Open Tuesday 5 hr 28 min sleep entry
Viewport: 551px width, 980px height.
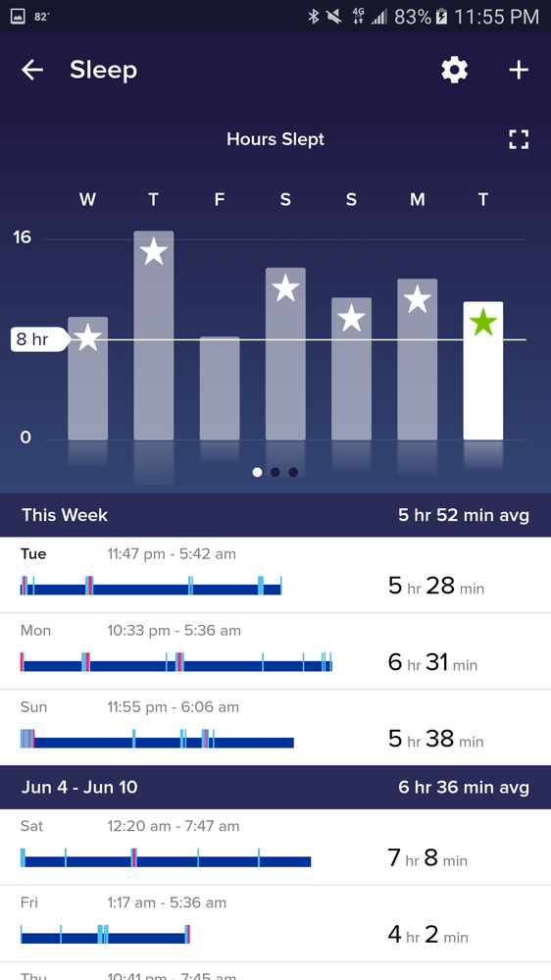[275, 575]
